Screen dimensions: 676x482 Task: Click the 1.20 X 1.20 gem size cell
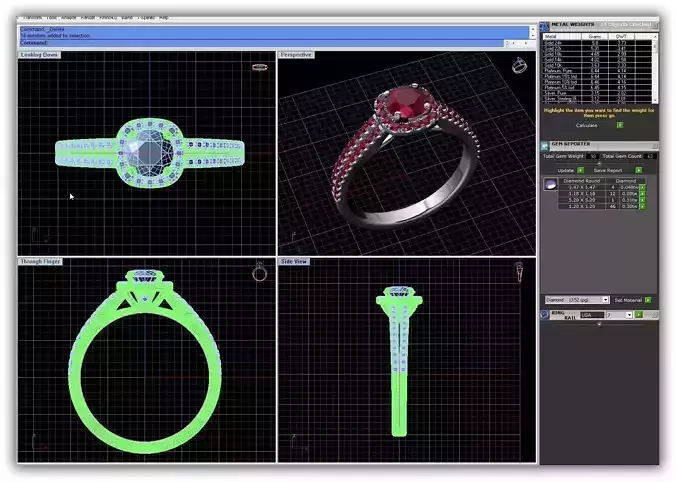[582, 207]
